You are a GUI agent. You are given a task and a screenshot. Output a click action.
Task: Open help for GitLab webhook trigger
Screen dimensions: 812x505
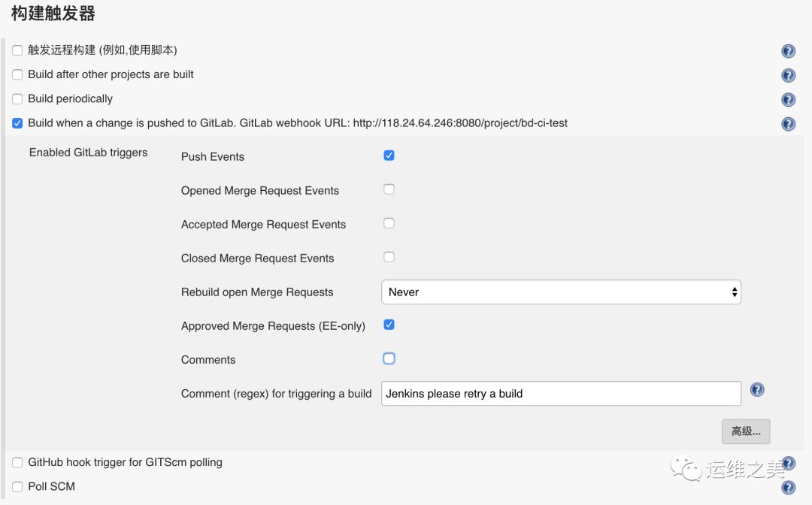[788, 124]
